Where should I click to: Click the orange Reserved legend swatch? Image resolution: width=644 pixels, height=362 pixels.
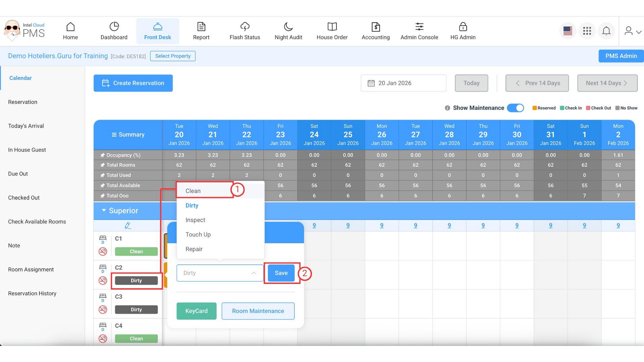click(x=535, y=108)
